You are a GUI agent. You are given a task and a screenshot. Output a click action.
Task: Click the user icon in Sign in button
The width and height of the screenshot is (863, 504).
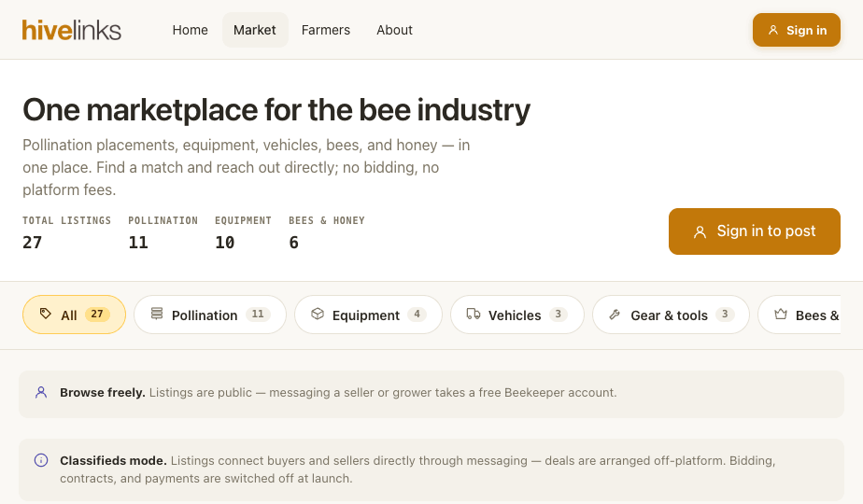click(x=773, y=30)
